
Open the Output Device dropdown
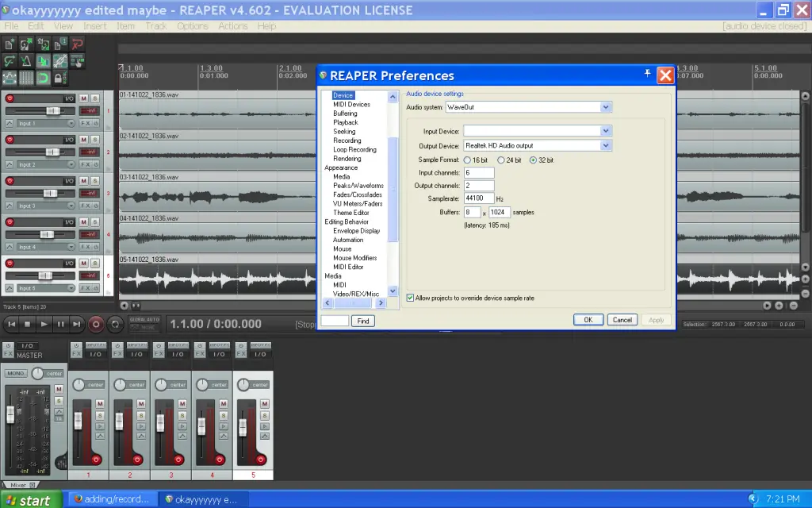[606, 146]
